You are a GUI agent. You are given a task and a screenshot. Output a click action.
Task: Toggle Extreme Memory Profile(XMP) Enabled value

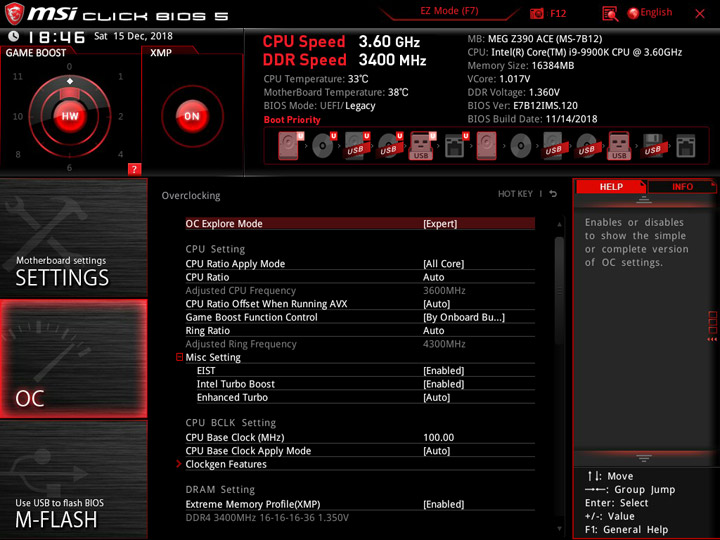(x=444, y=505)
